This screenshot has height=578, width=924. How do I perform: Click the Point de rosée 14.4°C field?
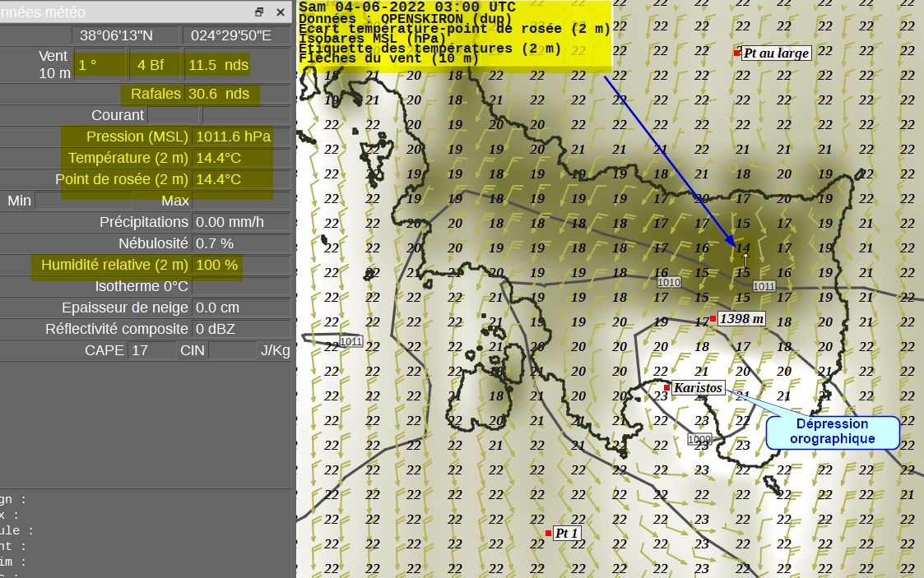219,179
